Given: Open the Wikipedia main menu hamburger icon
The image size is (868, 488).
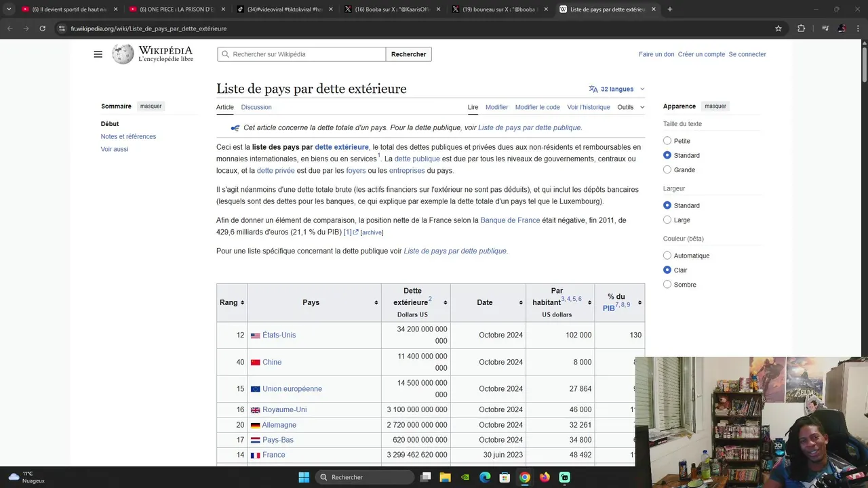Looking at the screenshot, I should [98, 54].
